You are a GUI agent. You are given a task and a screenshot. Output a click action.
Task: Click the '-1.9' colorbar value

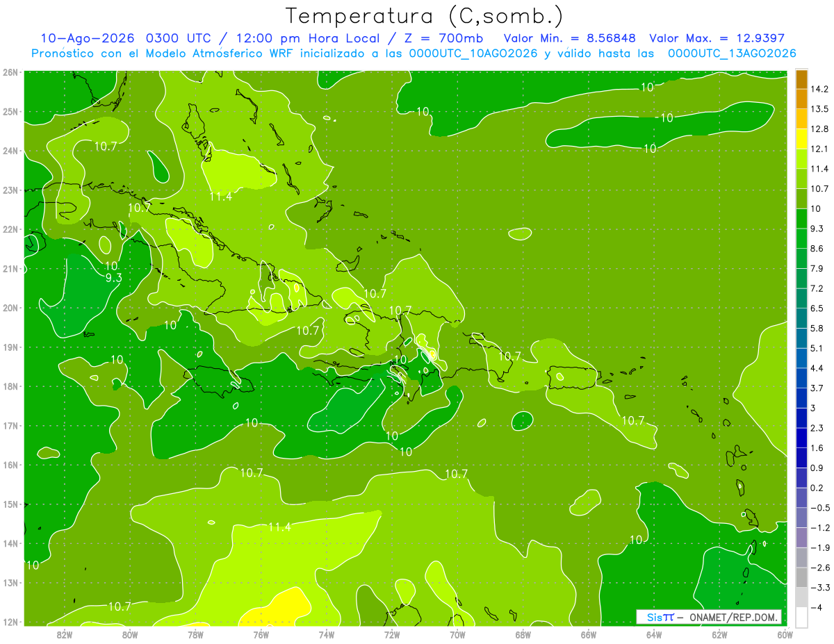click(819, 547)
